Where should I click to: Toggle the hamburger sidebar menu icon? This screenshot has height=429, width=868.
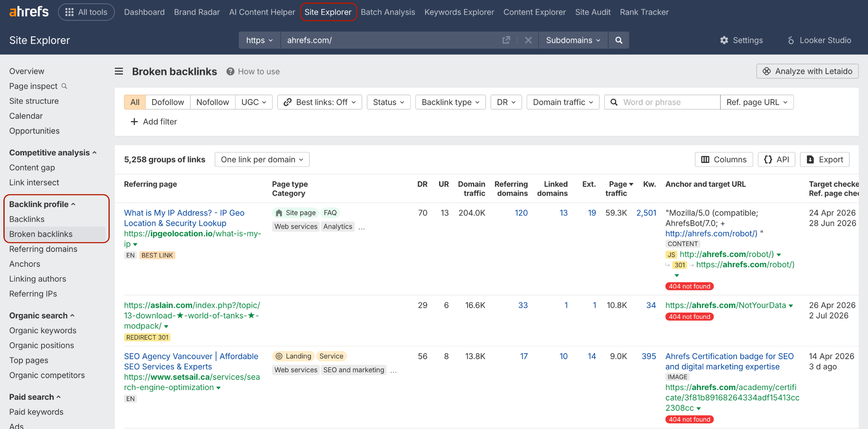coord(119,72)
